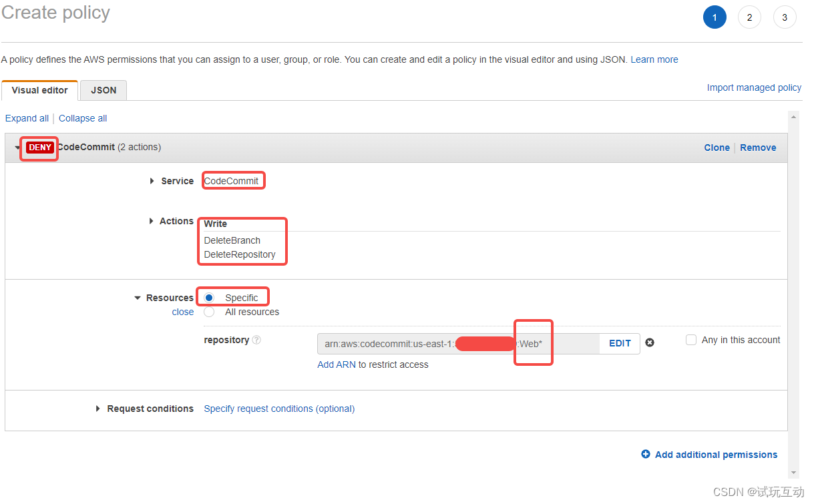Click the DeleteBranch action text

[232, 240]
